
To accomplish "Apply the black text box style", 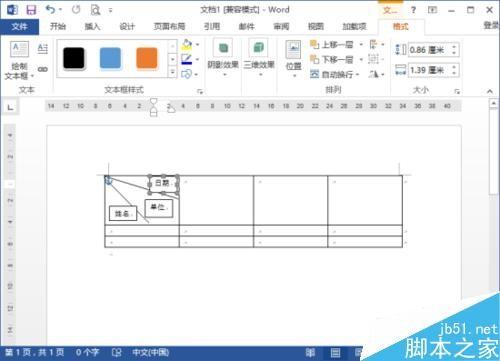I will 74,58.
